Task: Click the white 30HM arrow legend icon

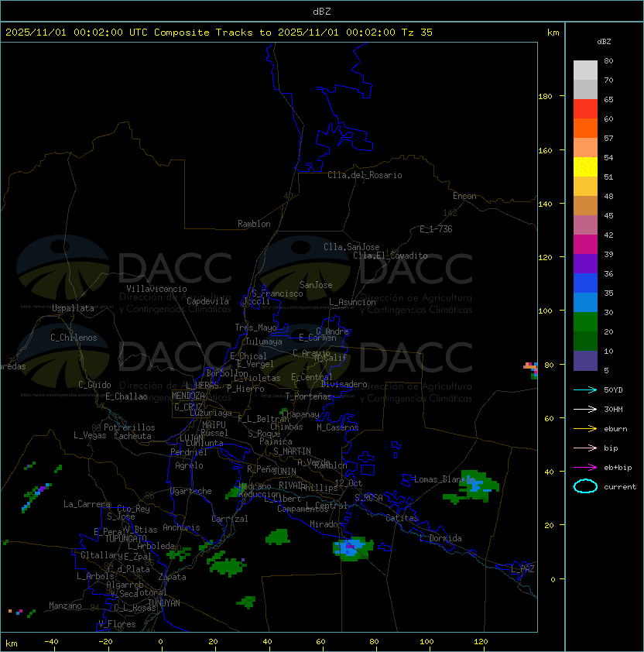Action: click(585, 409)
